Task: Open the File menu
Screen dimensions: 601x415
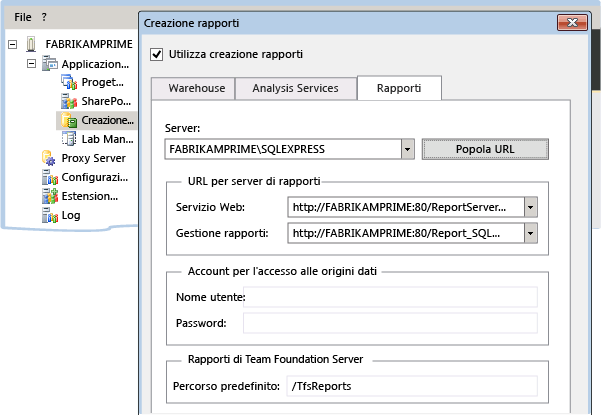Action: [x=23, y=17]
